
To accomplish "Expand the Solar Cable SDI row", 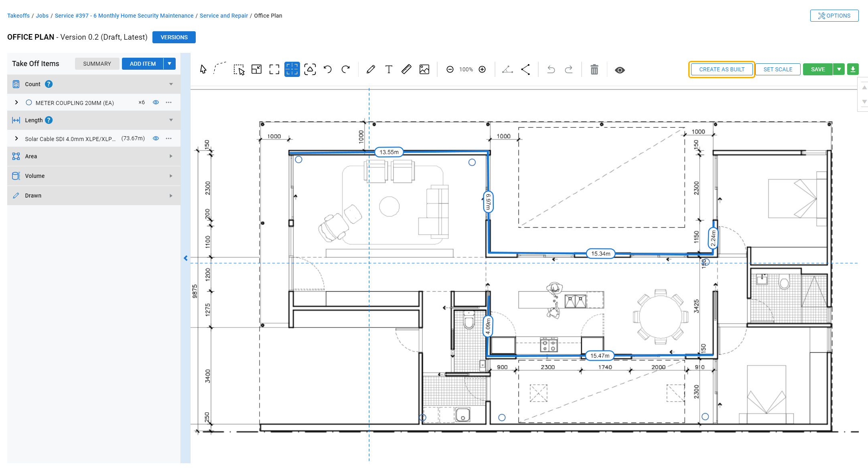I will (x=16, y=139).
